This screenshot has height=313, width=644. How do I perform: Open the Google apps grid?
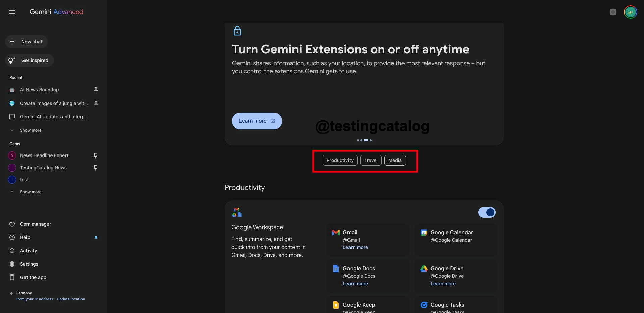click(x=613, y=12)
